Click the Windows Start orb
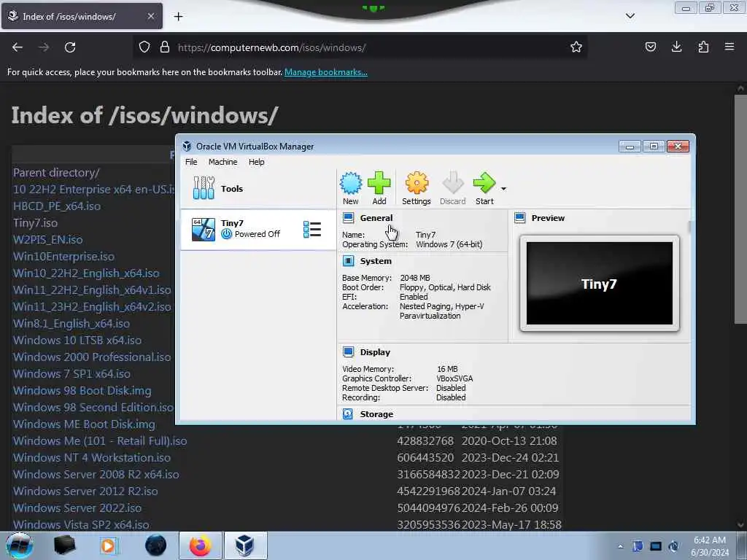This screenshot has width=747, height=560. pyautogui.click(x=20, y=545)
